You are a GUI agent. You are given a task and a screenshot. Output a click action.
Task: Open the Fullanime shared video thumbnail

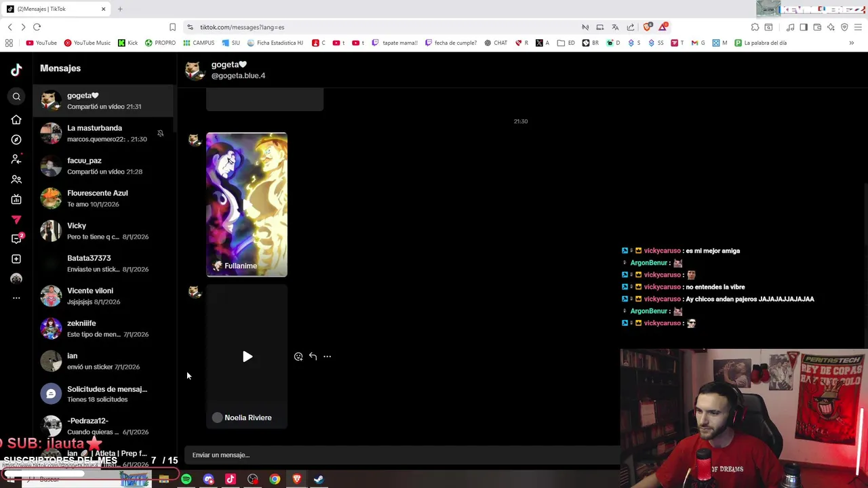[247, 205]
